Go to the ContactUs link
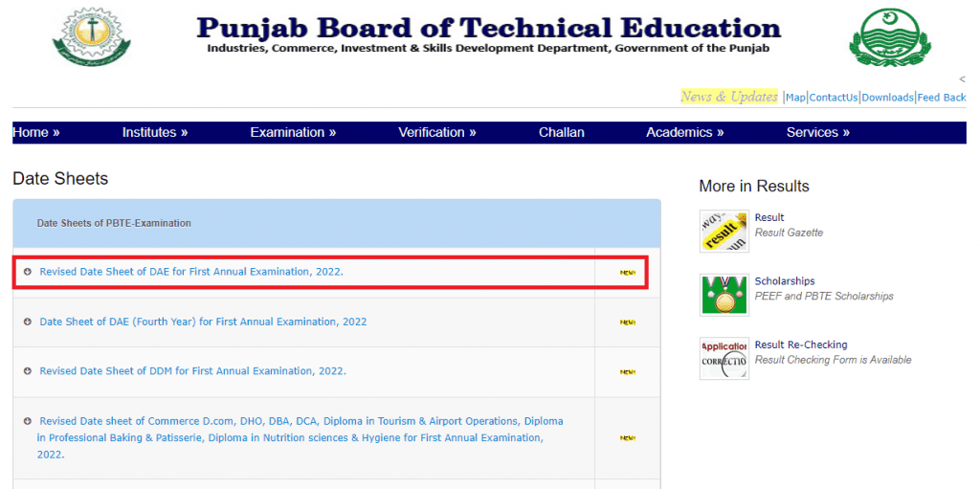The height and width of the screenshot is (489, 980). click(x=834, y=98)
